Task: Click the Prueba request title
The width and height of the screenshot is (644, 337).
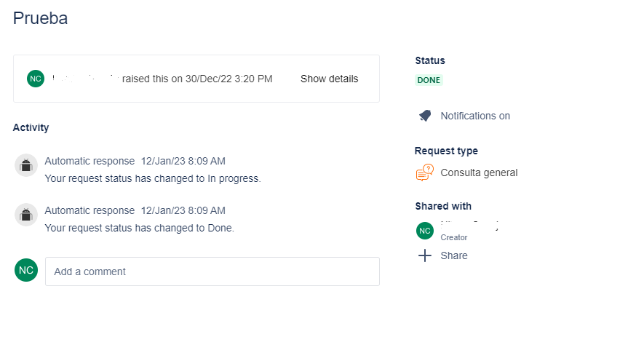Action: 40,18
